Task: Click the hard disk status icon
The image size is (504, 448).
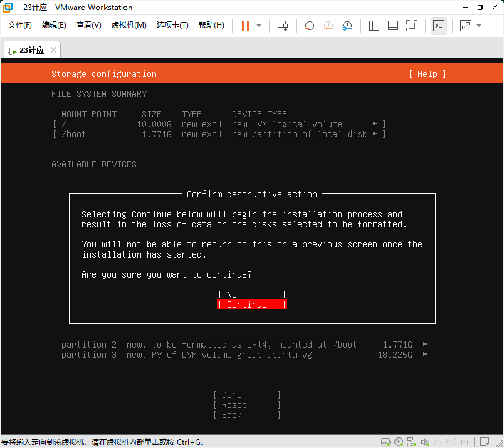Action: 386,442
